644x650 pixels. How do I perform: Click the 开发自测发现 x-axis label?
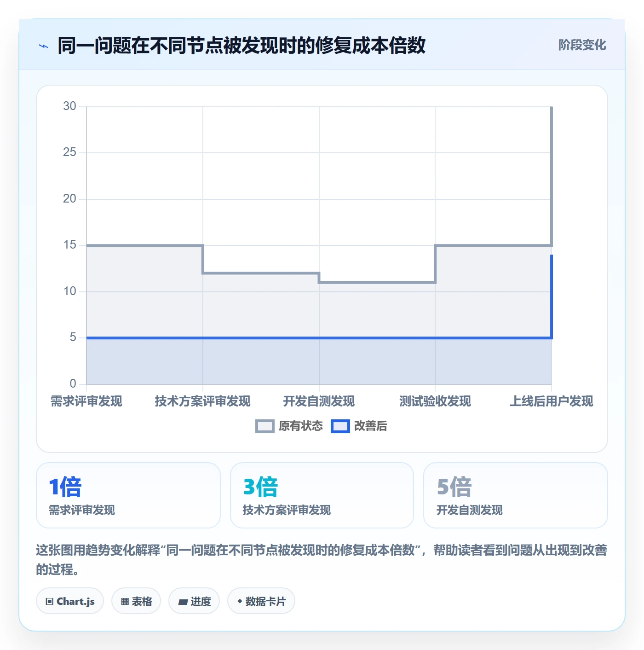click(319, 401)
